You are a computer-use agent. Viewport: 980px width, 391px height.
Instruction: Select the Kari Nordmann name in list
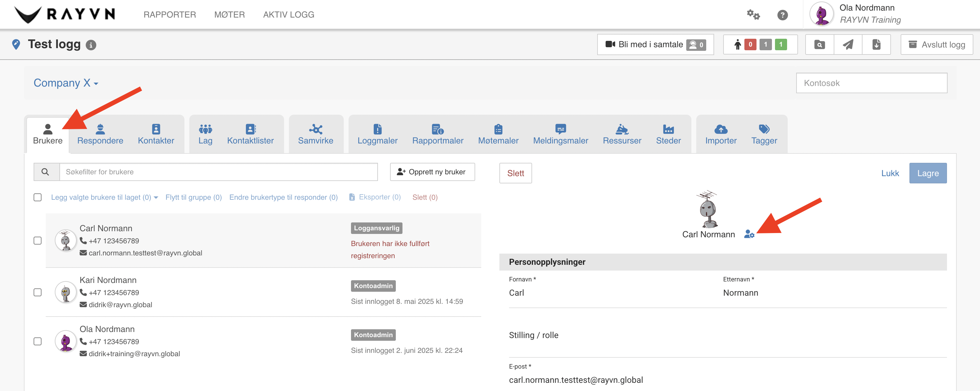click(108, 280)
